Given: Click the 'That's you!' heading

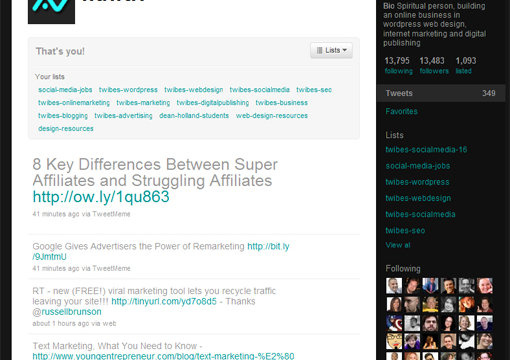Looking at the screenshot, I should point(60,51).
